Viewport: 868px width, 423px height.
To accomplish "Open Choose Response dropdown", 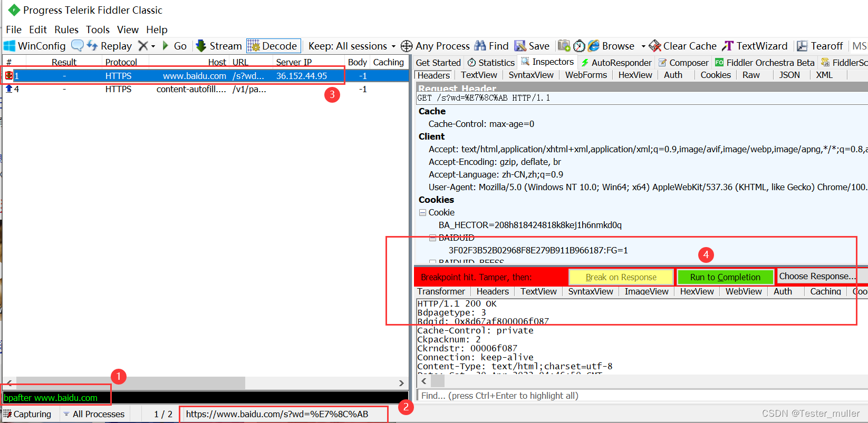I will [x=822, y=276].
